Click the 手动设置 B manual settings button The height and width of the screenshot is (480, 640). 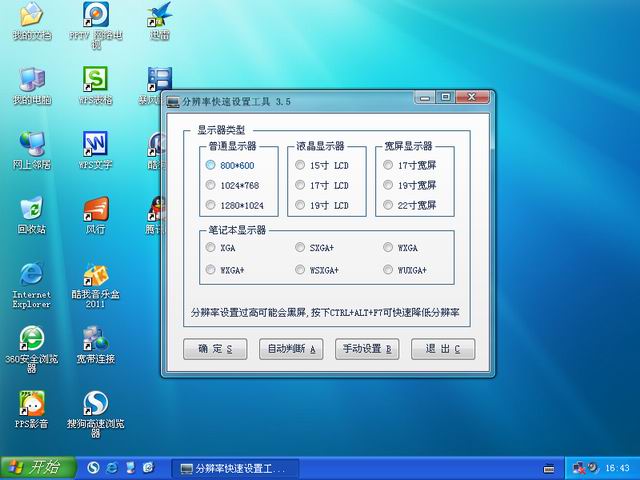tap(367, 349)
